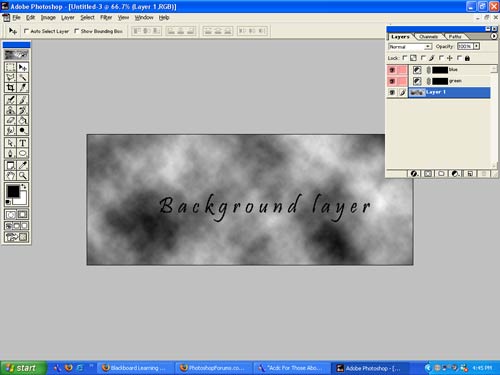Select the Crop tool
This screenshot has height=375, width=500.
tap(10, 88)
